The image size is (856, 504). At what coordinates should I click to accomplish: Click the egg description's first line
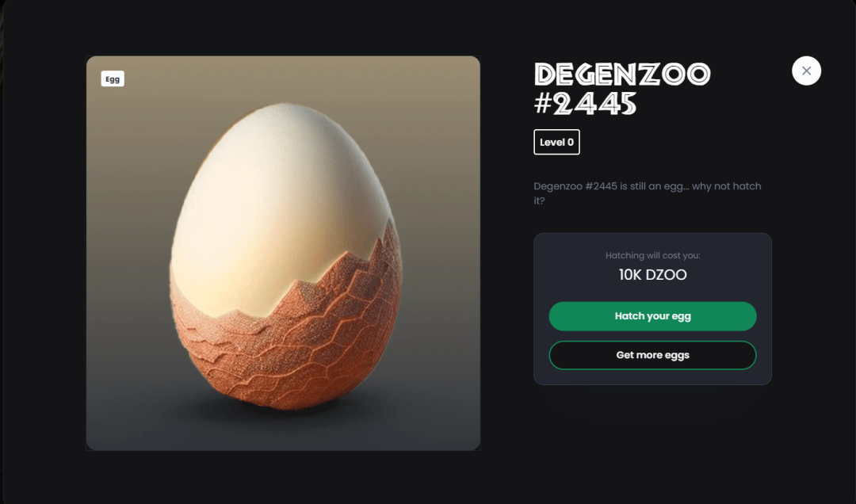[647, 186]
